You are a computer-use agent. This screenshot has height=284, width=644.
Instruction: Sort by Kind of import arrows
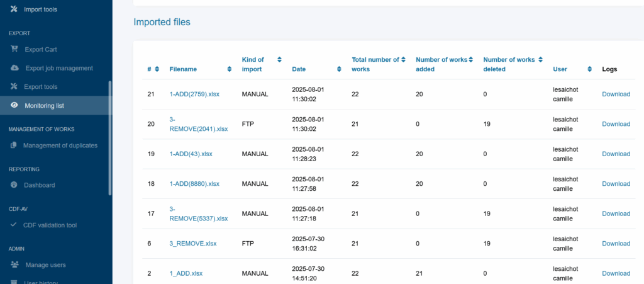[279, 60]
